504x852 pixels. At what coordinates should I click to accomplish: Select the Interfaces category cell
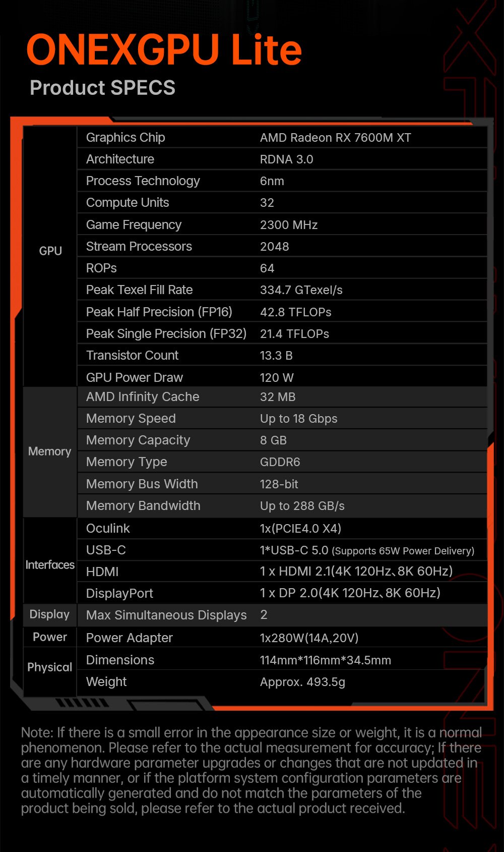click(x=50, y=565)
